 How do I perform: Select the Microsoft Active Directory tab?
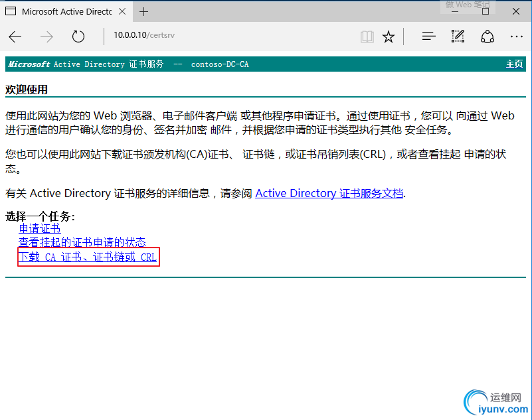click(x=66, y=11)
